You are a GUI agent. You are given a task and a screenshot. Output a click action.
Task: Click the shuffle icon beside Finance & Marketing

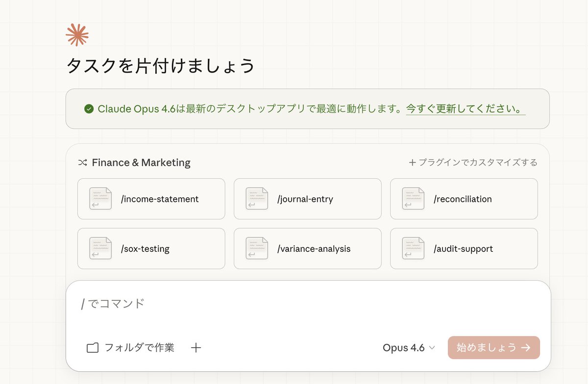click(82, 163)
